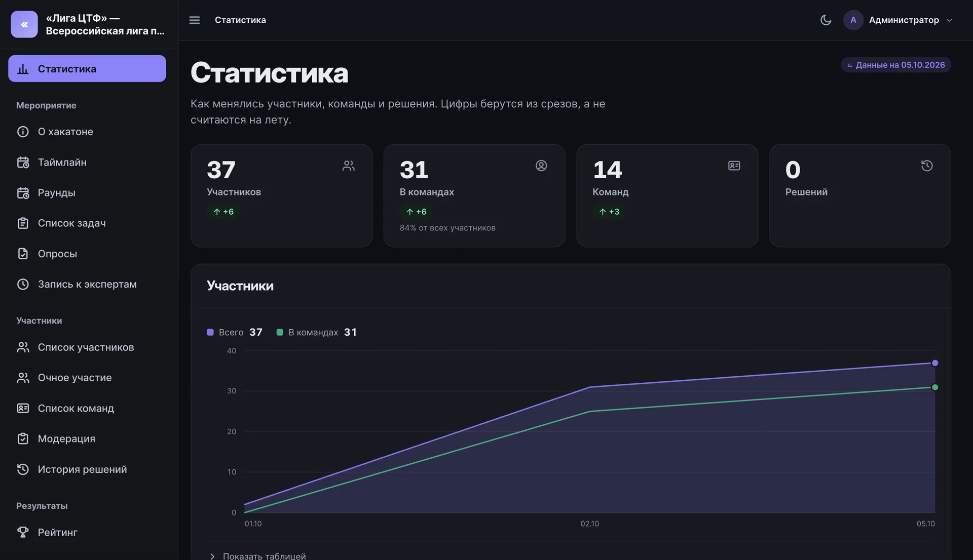The width and height of the screenshot is (973, 560).
Task: Click history icon on Решений card
Action: (x=927, y=166)
